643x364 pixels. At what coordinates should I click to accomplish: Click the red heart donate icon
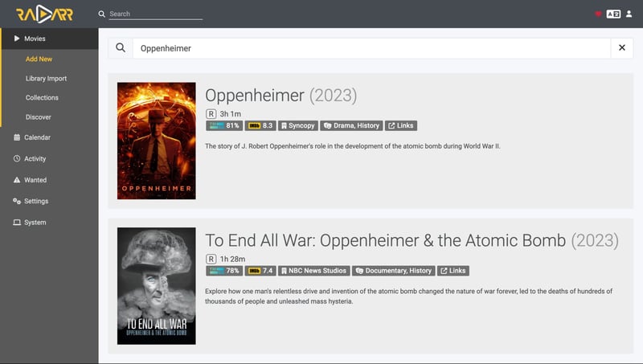click(x=598, y=14)
